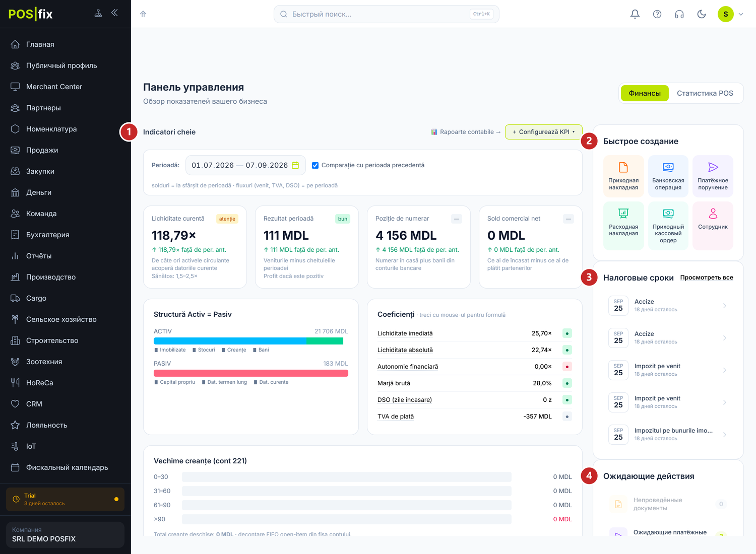Open the headset support icon
Screen dimensions: 756x554
click(x=679, y=14)
